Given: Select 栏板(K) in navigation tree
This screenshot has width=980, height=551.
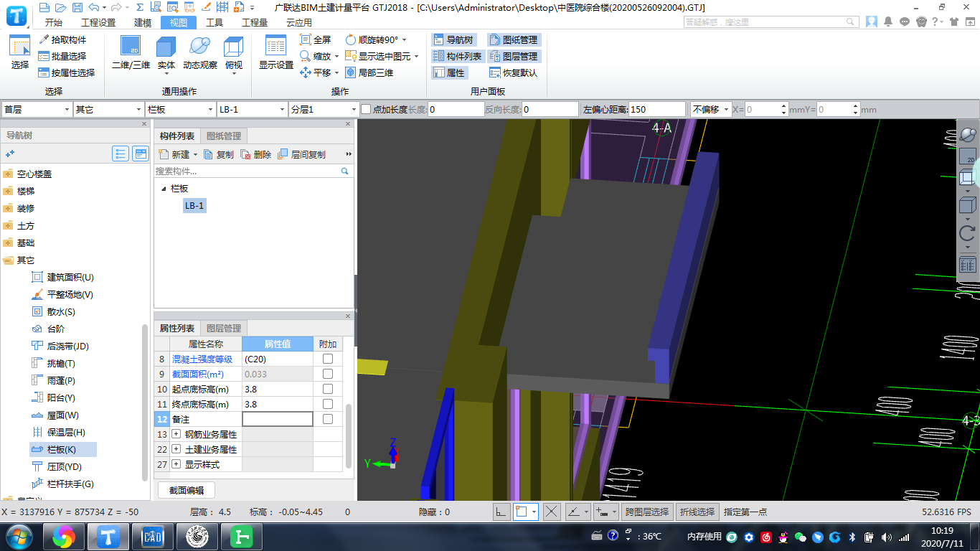Looking at the screenshot, I should (62, 449).
